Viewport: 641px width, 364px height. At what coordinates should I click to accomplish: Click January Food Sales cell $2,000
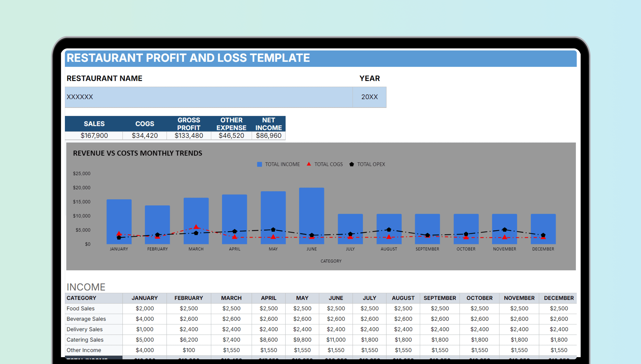coord(145,309)
